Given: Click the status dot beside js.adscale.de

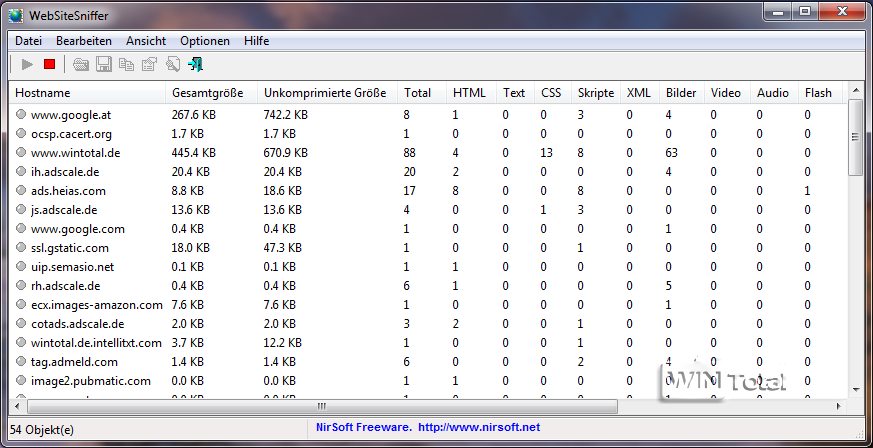Looking at the screenshot, I should click(21, 209).
